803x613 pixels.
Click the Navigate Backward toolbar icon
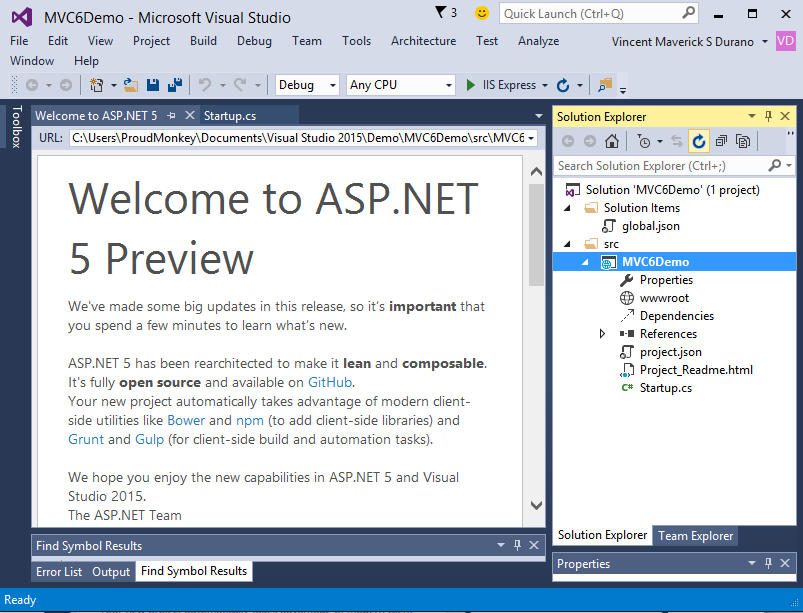coord(32,85)
